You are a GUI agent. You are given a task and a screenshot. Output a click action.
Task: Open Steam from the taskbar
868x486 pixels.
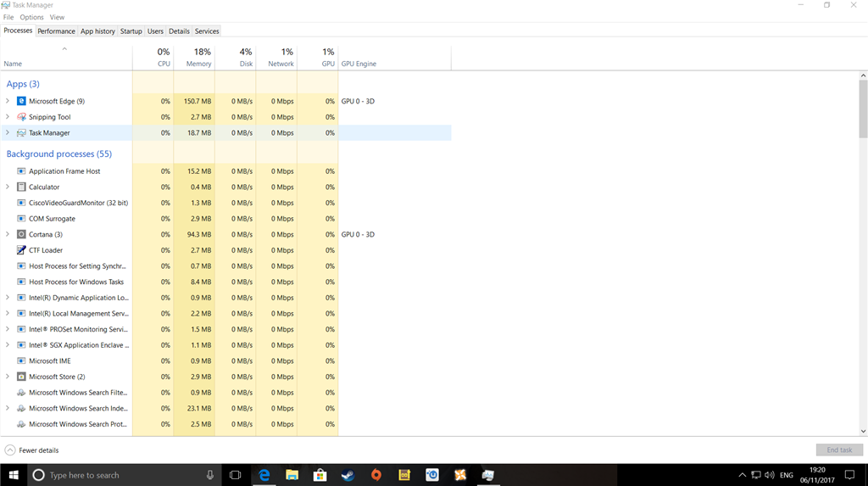[348, 475]
